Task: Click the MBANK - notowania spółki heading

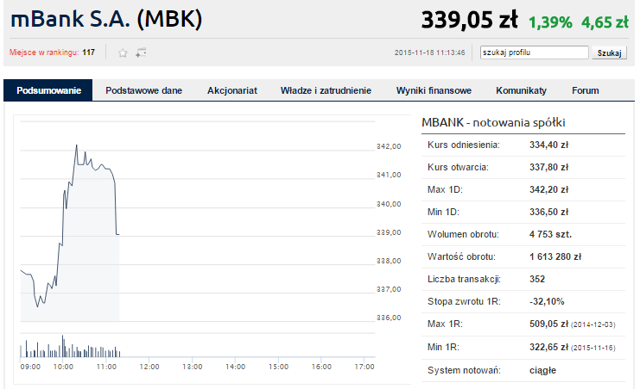Action: (x=493, y=122)
